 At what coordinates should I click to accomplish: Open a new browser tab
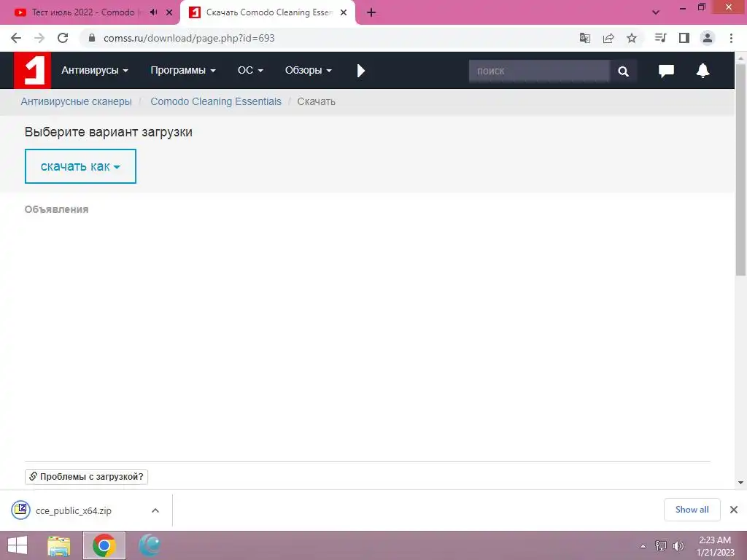(371, 12)
